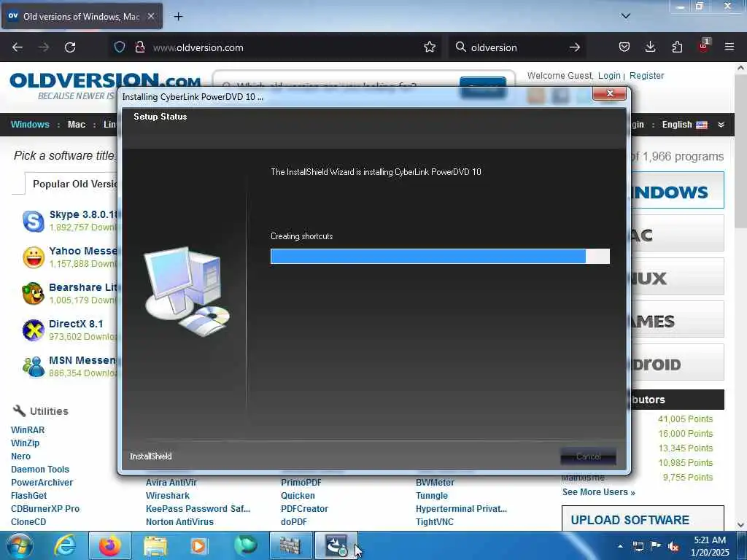Click the WINDOWS platform banner

pos(678,190)
